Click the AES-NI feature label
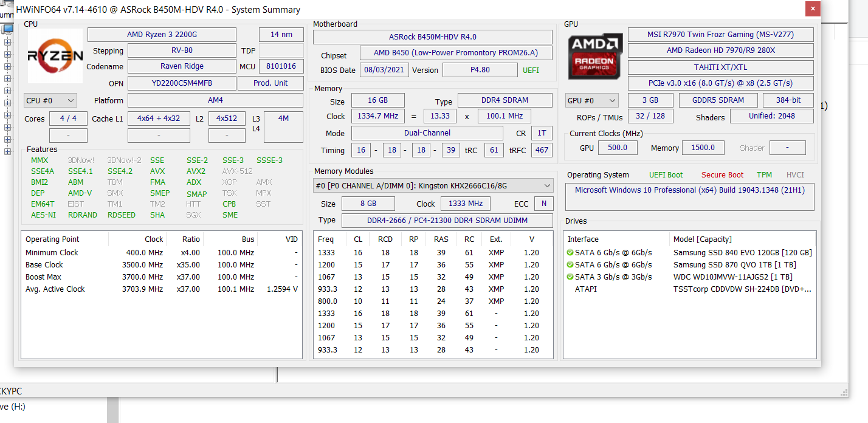 click(43, 215)
